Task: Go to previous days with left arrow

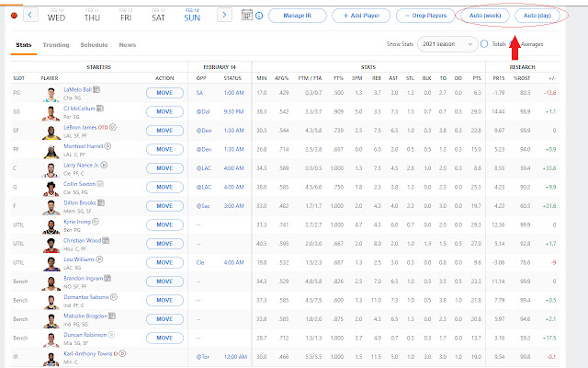Action: point(30,15)
